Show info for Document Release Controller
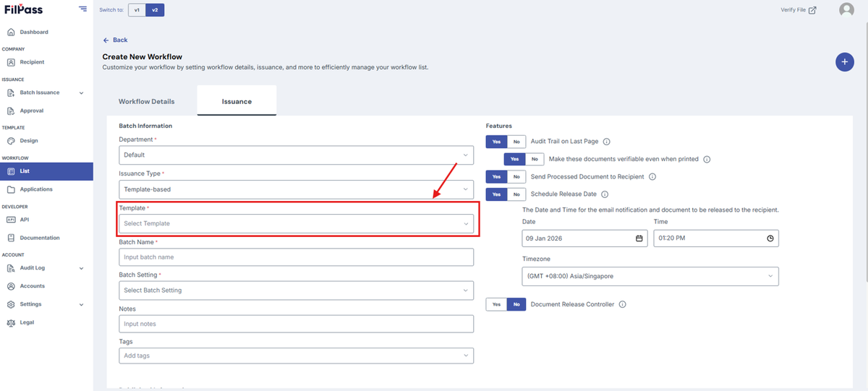Screen dimensions: 868x391 [x=622, y=304]
